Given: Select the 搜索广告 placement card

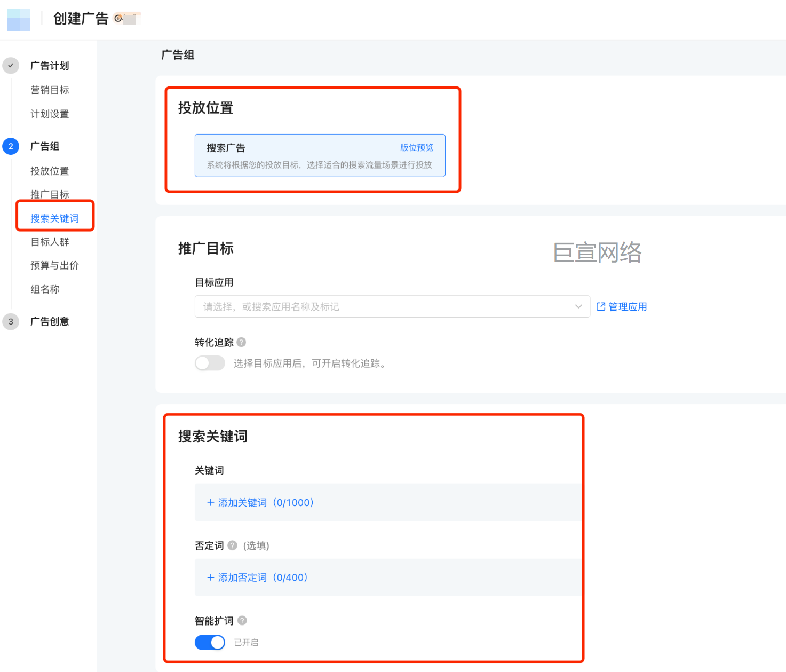Looking at the screenshot, I should 320,156.
